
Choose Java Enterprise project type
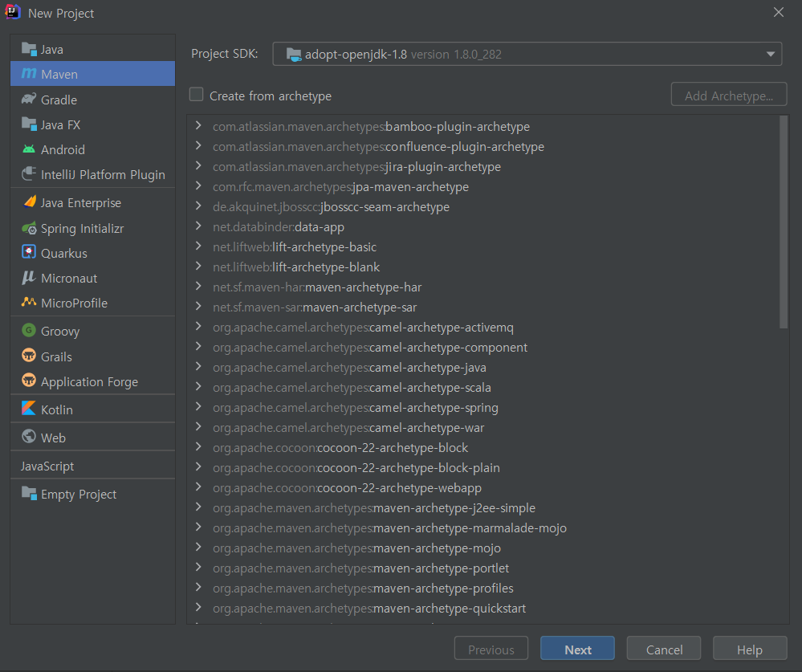click(92, 202)
